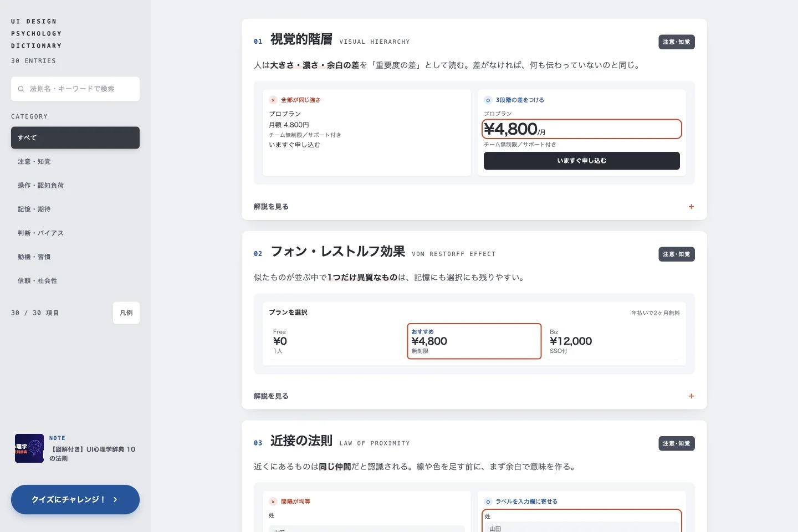Image resolution: width=798 pixels, height=532 pixels.
Task: Expand 解説を見る under フォン・レストルフ効果 card
Action: (x=474, y=396)
